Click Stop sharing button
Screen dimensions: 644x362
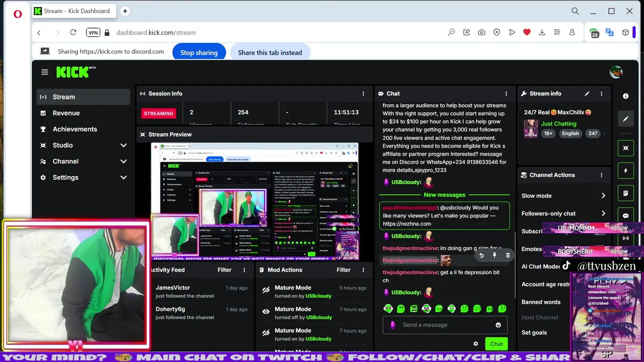199,52
